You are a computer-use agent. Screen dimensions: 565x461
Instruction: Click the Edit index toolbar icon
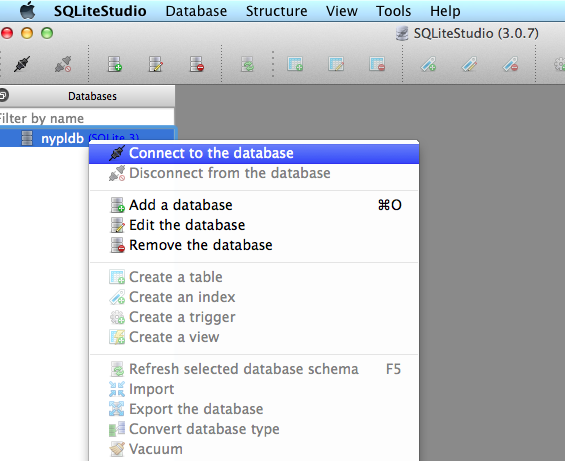469,64
